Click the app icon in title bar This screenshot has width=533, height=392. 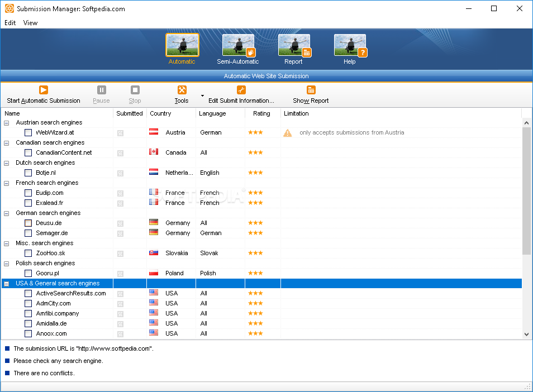pyautogui.click(x=9, y=8)
